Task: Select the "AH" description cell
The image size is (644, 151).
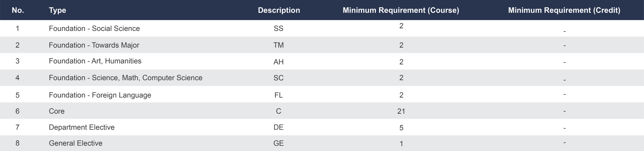Action: pos(278,62)
